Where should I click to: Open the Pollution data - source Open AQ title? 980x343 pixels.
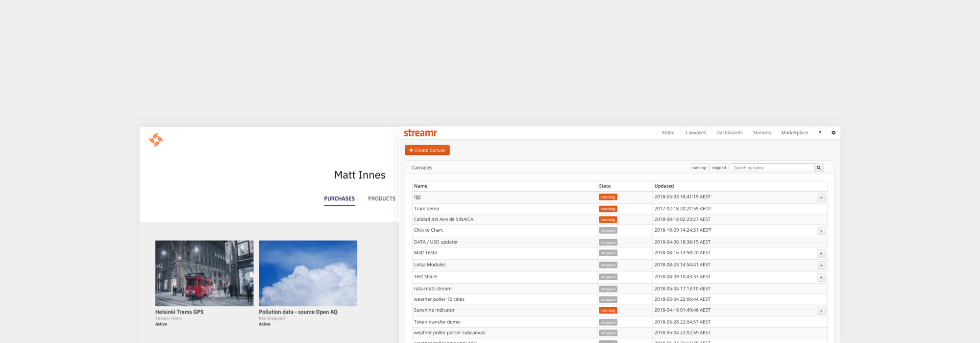[298, 312]
